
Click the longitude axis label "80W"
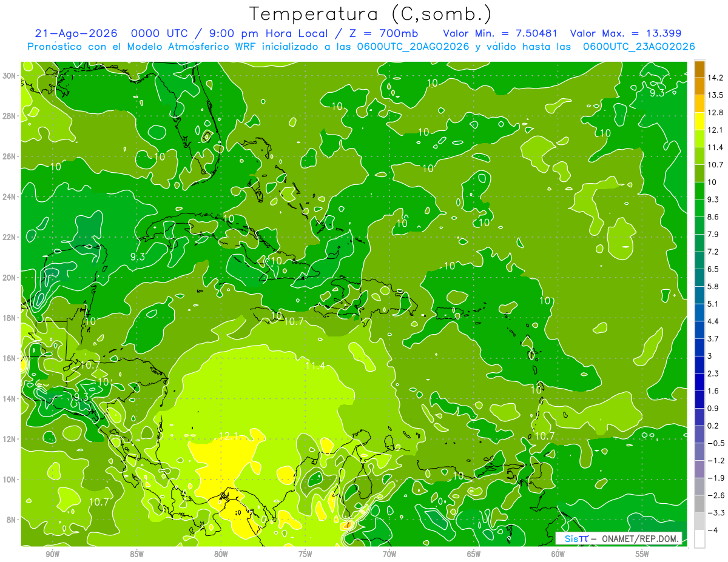(x=221, y=554)
